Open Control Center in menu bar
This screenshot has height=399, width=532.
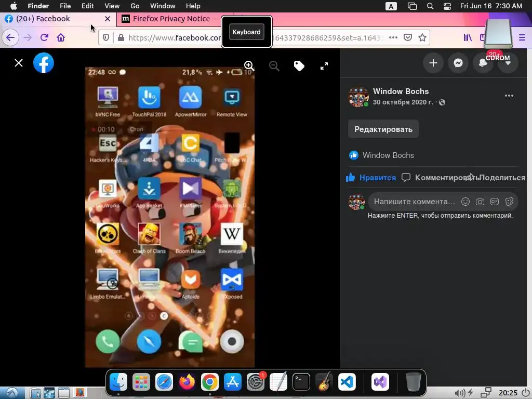click(x=447, y=6)
